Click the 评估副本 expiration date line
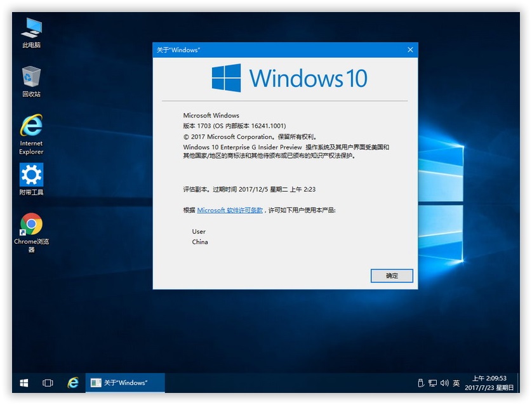This screenshot has width=532, height=405. pos(249,189)
